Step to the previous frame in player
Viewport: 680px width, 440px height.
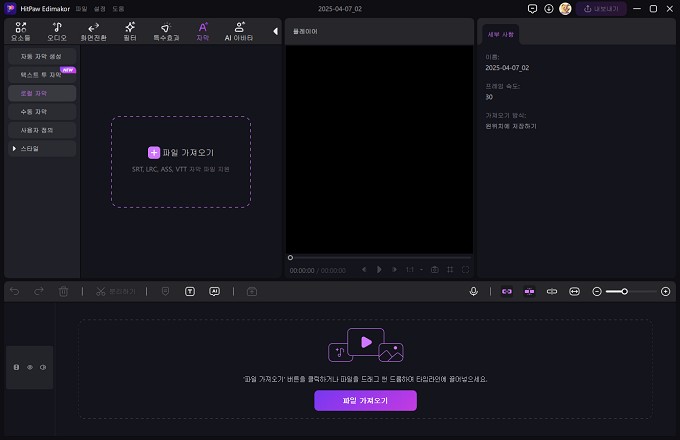pyautogui.click(x=364, y=270)
